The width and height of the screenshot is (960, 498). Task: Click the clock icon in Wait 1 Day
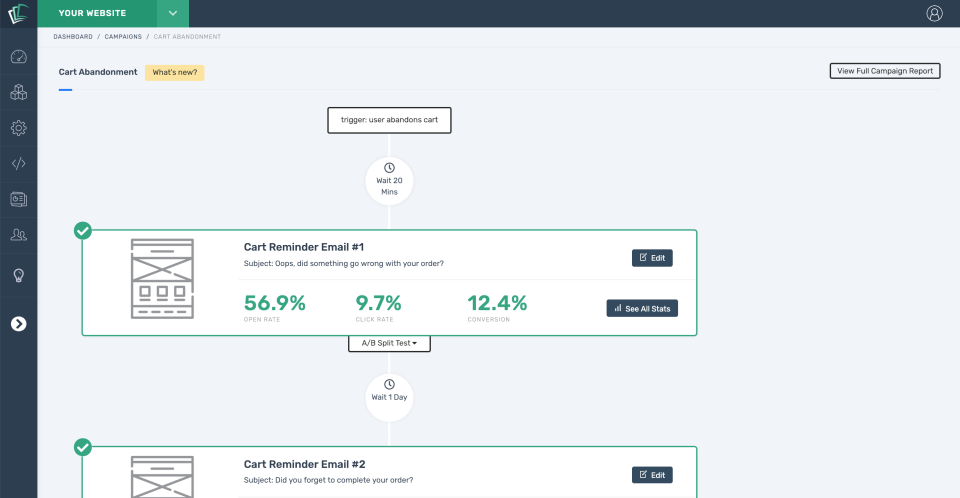click(x=389, y=385)
